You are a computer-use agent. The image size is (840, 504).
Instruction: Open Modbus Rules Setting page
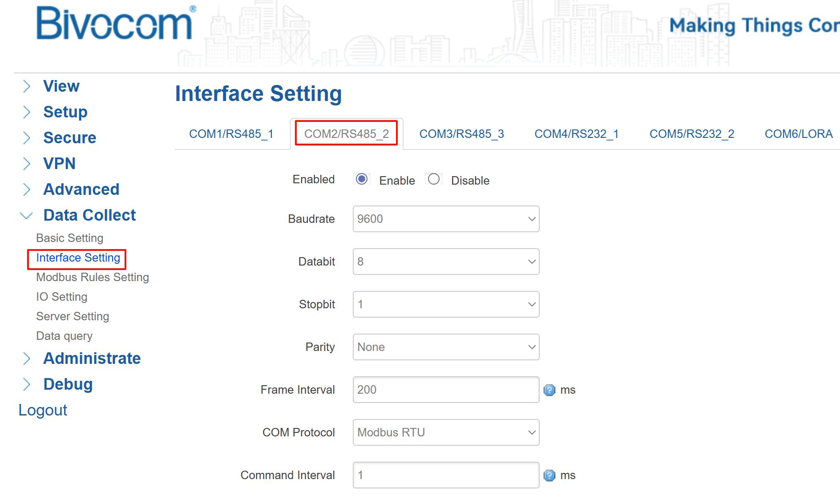coord(93,277)
